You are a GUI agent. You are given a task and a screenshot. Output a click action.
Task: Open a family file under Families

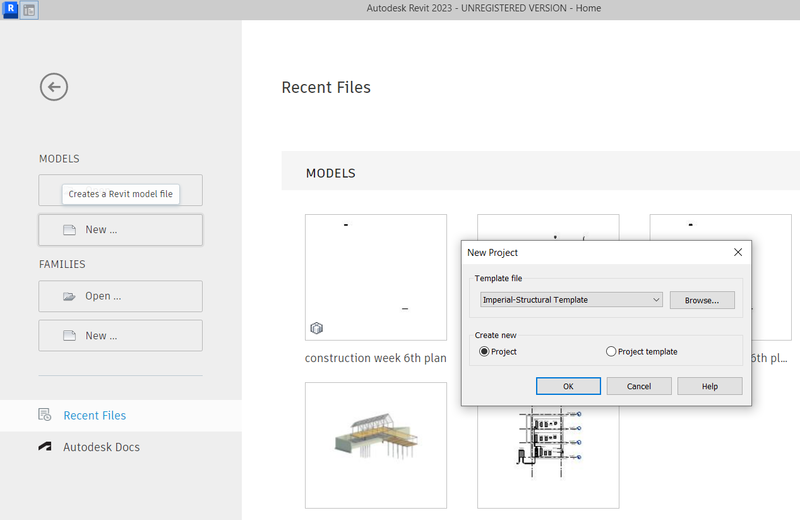click(x=120, y=296)
